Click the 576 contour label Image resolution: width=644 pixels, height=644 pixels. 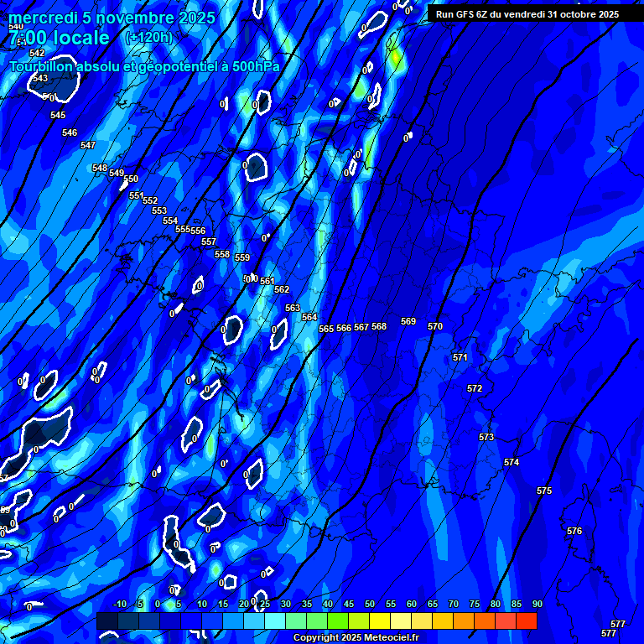[x=574, y=531]
